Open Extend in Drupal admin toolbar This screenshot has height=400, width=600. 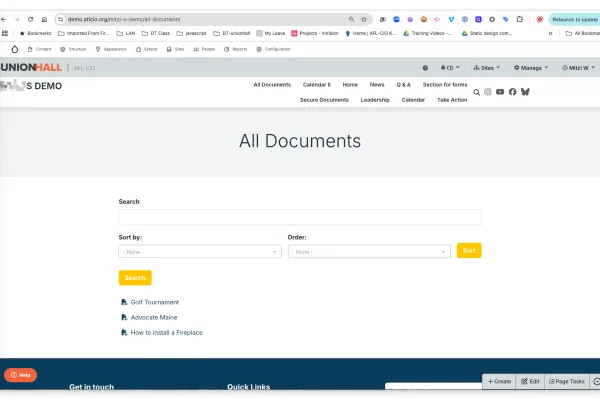click(x=147, y=49)
